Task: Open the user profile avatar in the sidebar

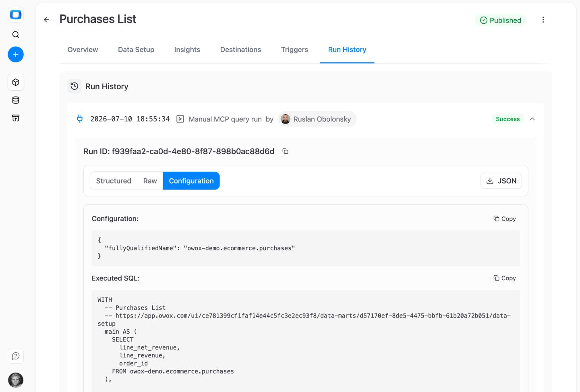Action: (16, 380)
